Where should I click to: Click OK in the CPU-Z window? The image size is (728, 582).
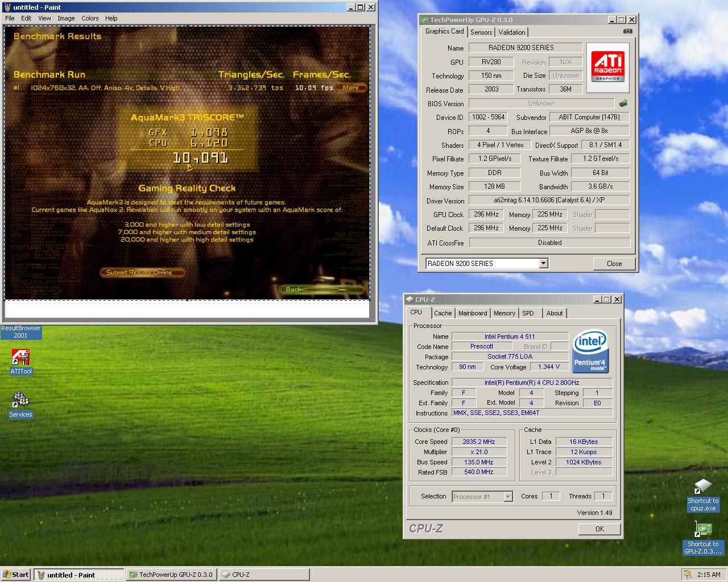pos(599,529)
